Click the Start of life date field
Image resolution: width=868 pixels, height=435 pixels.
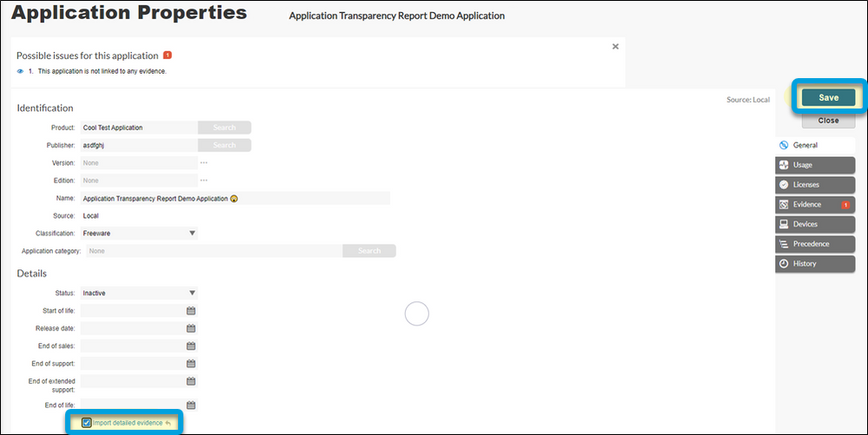click(x=133, y=311)
